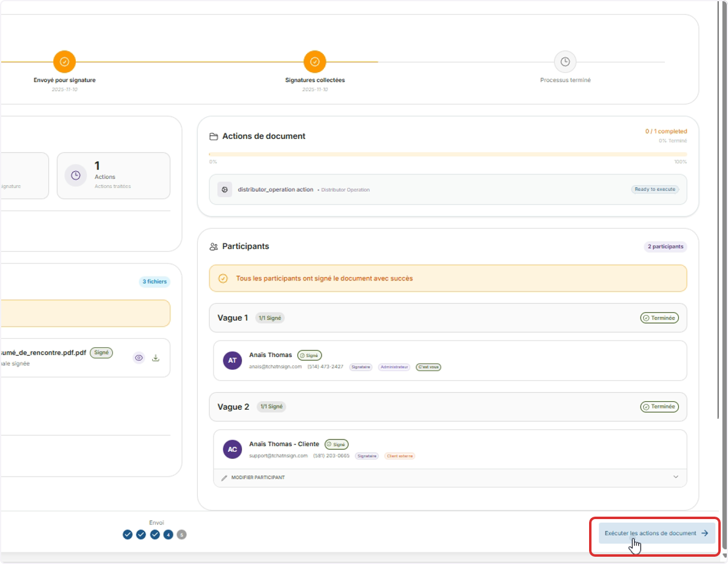
Task: Click the 0 / 1 completed counter
Action: coord(666,131)
